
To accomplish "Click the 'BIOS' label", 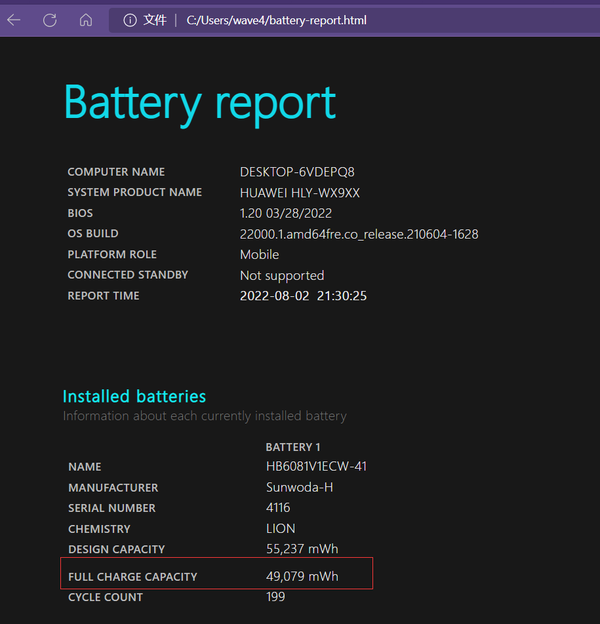I will [80, 213].
